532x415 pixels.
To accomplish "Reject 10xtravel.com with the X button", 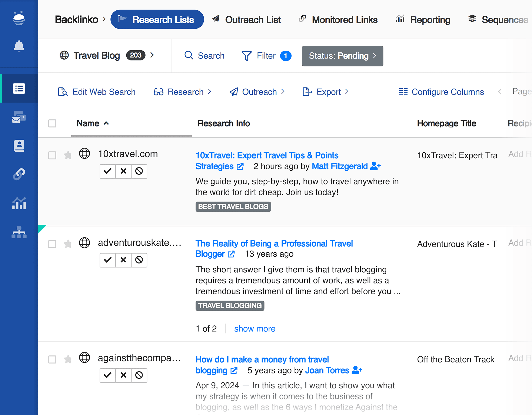I will [123, 171].
